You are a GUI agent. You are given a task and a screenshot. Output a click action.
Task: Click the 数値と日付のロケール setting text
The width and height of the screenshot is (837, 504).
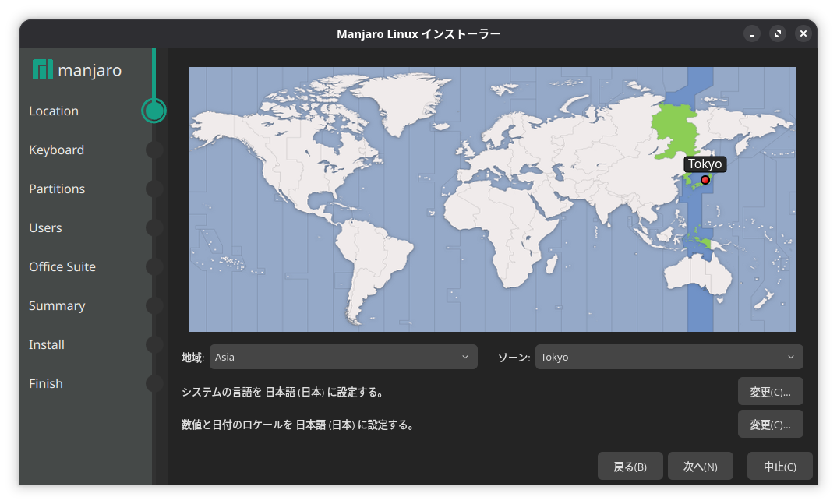(298, 425)
